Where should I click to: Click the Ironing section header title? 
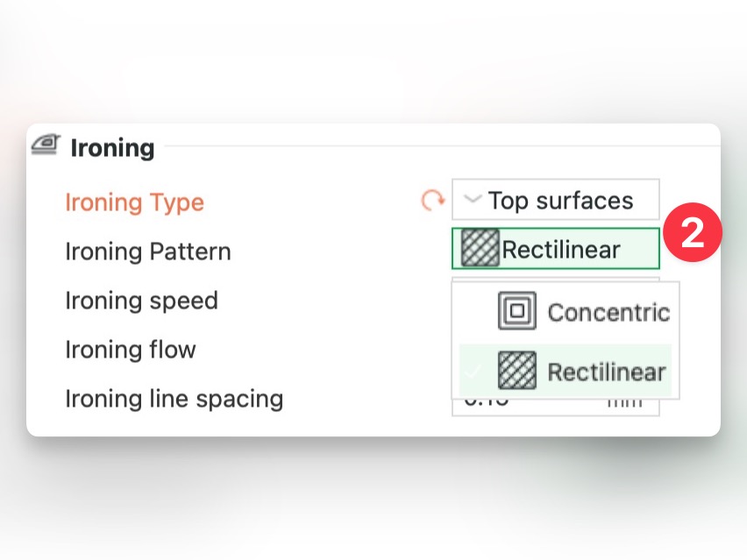[x=112, y=147]
